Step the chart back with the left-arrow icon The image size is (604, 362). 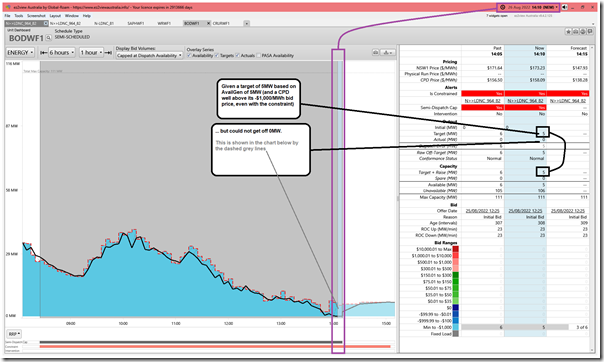point(43,52)
